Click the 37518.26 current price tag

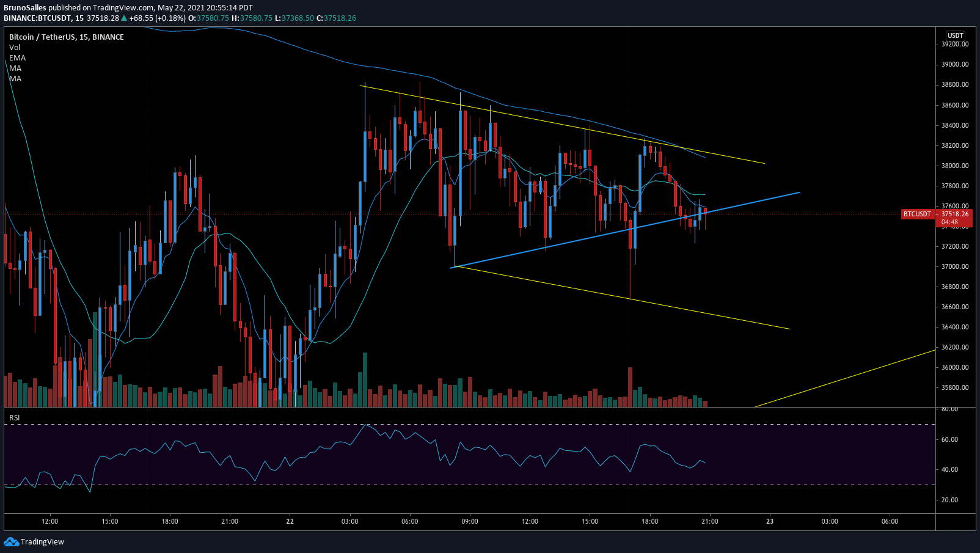coord(955,214)
